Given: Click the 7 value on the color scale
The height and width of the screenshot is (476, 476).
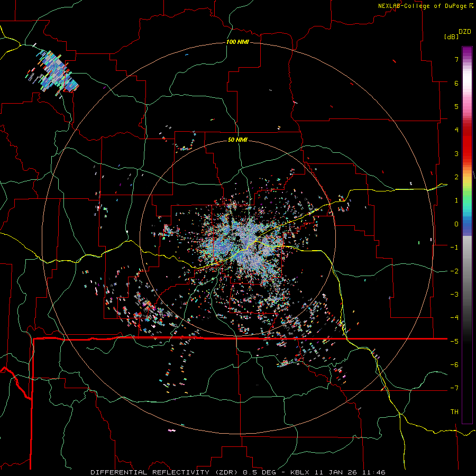Looking at the screenshot, I should 456,59.
